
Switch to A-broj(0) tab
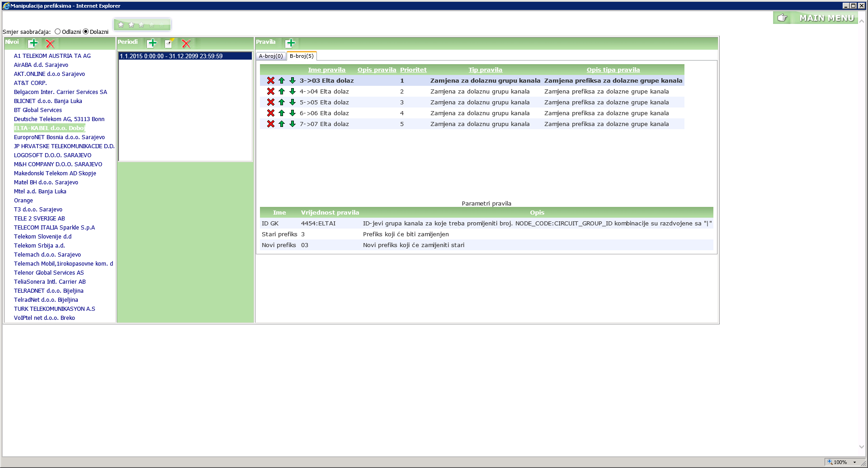pos(271,56)
